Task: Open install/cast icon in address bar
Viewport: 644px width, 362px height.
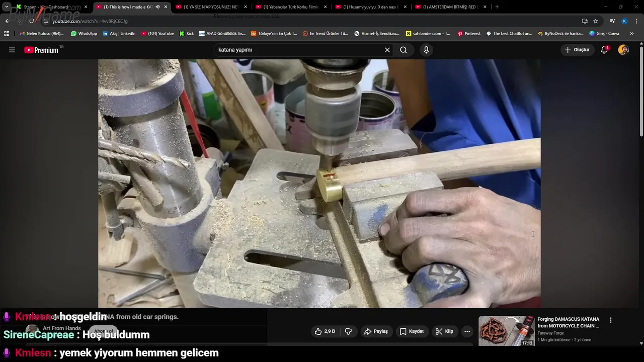Action: pyautogui.click(x=585, y=21)
